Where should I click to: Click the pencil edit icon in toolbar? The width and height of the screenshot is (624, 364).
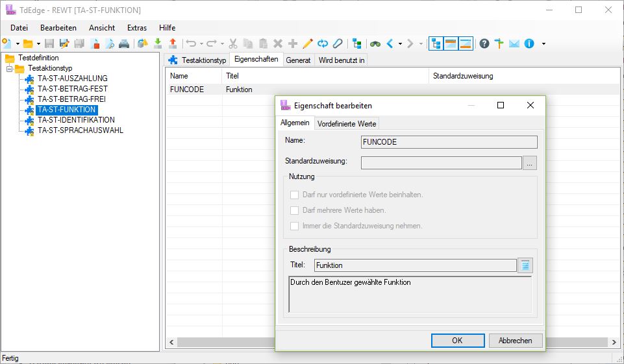308,43
